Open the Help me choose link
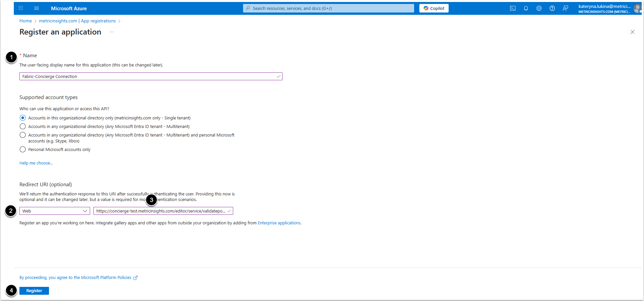This screenshot has width=644, height=301. (x=36, y=163)
